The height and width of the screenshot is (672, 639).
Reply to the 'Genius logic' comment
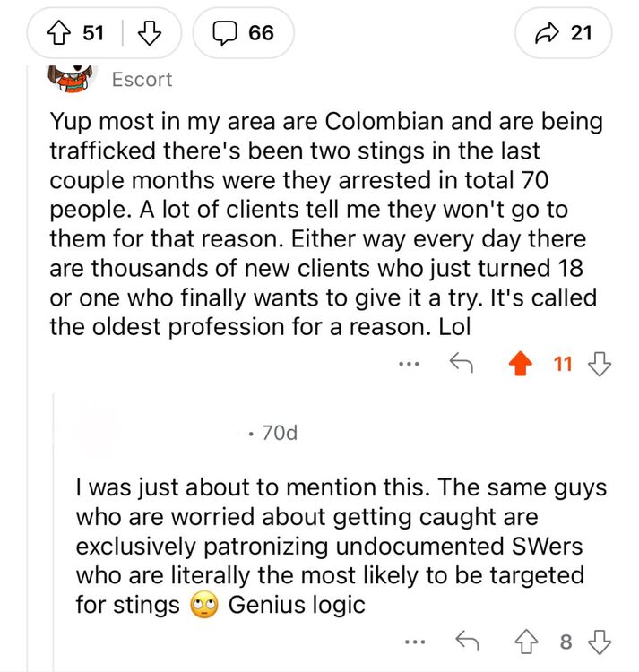click(x=464, y=641)
